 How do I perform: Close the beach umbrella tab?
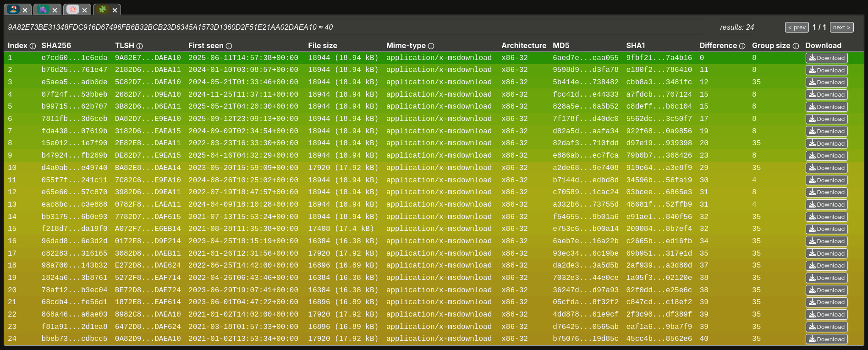coord(25,10)
